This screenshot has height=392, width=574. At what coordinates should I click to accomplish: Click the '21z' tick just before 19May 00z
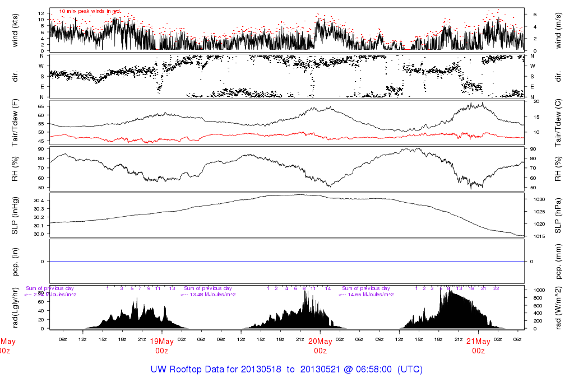[142, 339]
